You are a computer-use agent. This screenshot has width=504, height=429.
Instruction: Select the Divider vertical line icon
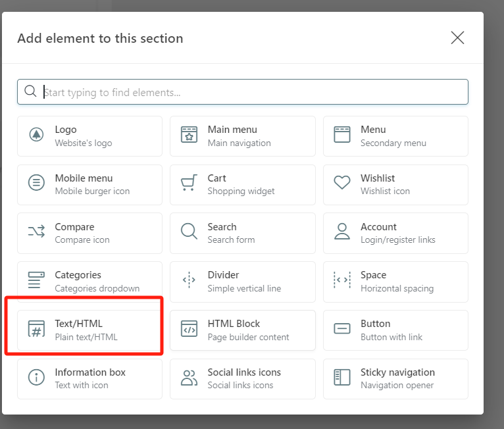point(189,280)
